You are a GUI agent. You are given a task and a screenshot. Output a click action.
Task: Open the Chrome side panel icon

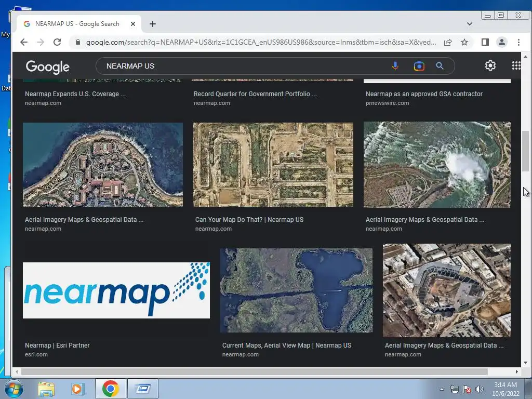485,42
